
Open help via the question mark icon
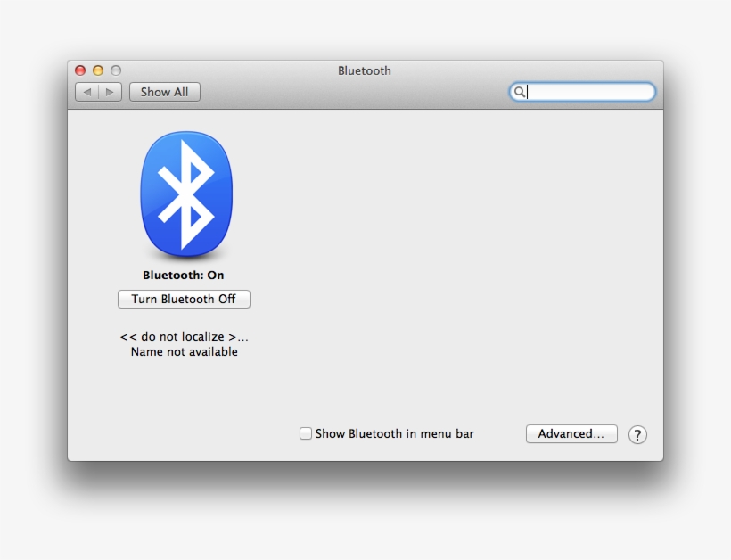[638, 434]
